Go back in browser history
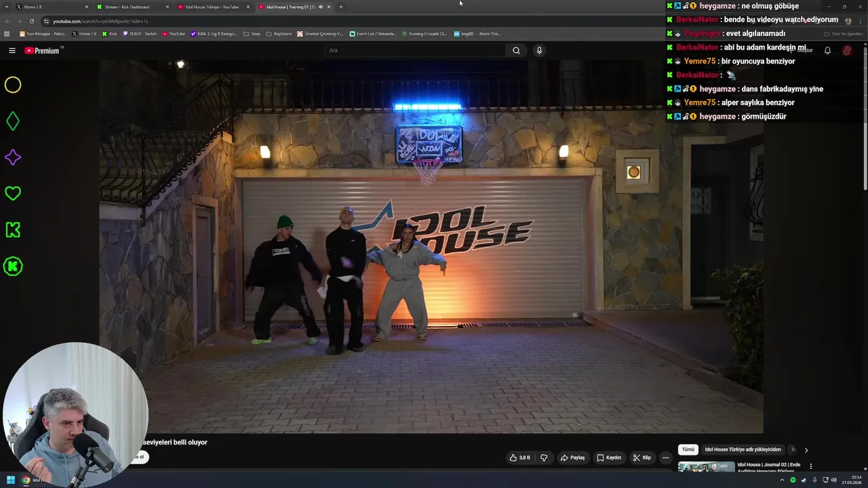Viewport: 868px width, 488px height. 7,21
